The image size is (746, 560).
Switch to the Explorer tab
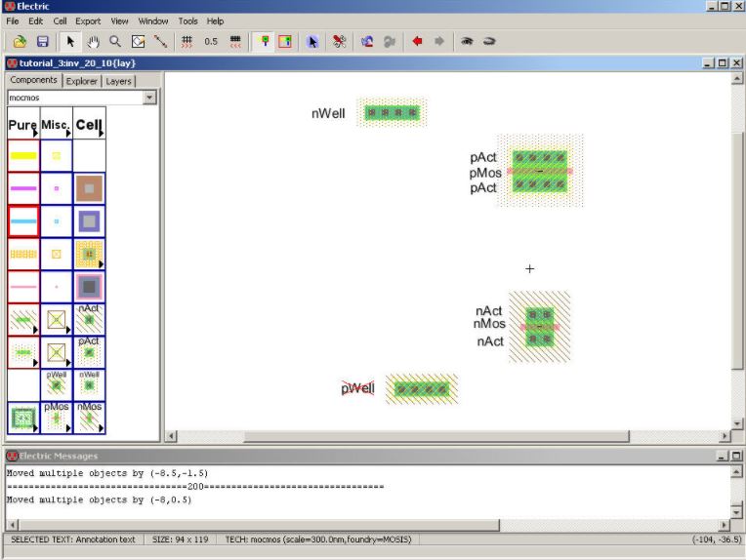coord(81,81)
